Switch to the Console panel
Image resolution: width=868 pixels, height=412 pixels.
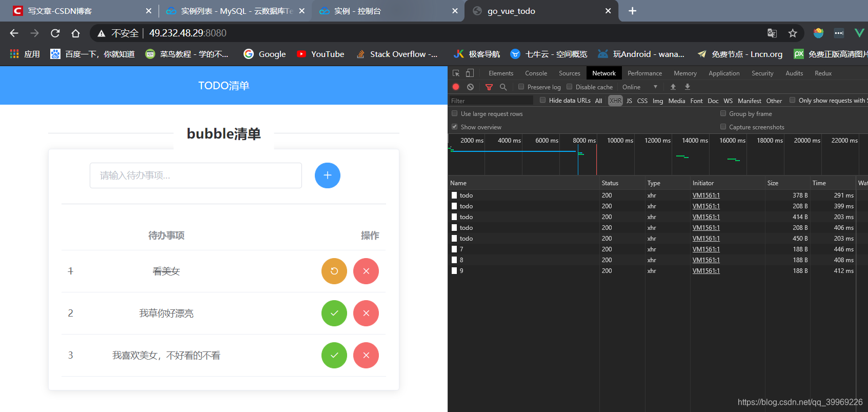click(x=536, y=73)
